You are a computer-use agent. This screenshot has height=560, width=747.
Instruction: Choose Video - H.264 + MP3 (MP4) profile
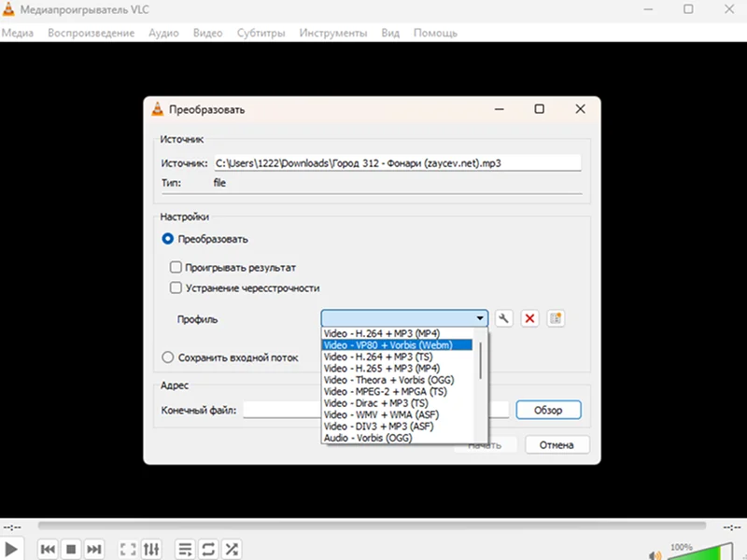point(398,333)
